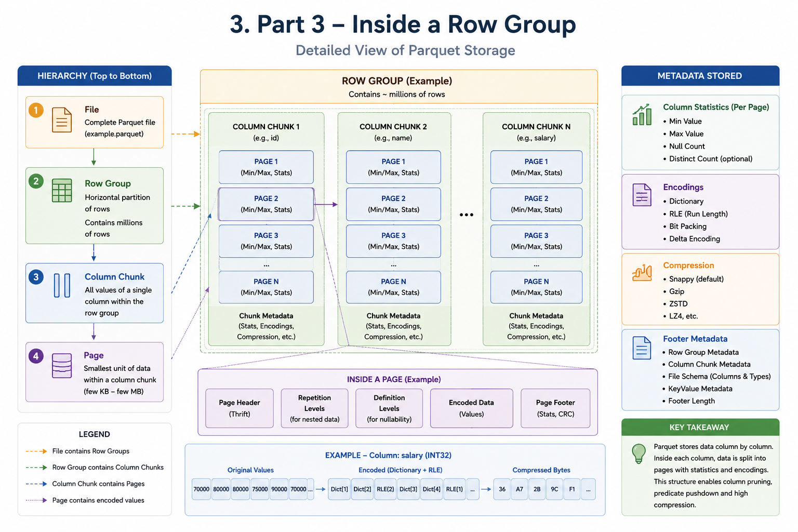Image resolution: width=798 pixels, height=532 pixels.
Task: Click the Definition Levels box
Action: (x=389, y=408)
